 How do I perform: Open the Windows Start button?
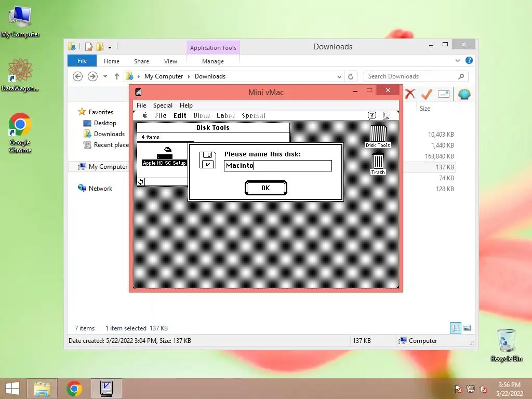tap(12, 389)
